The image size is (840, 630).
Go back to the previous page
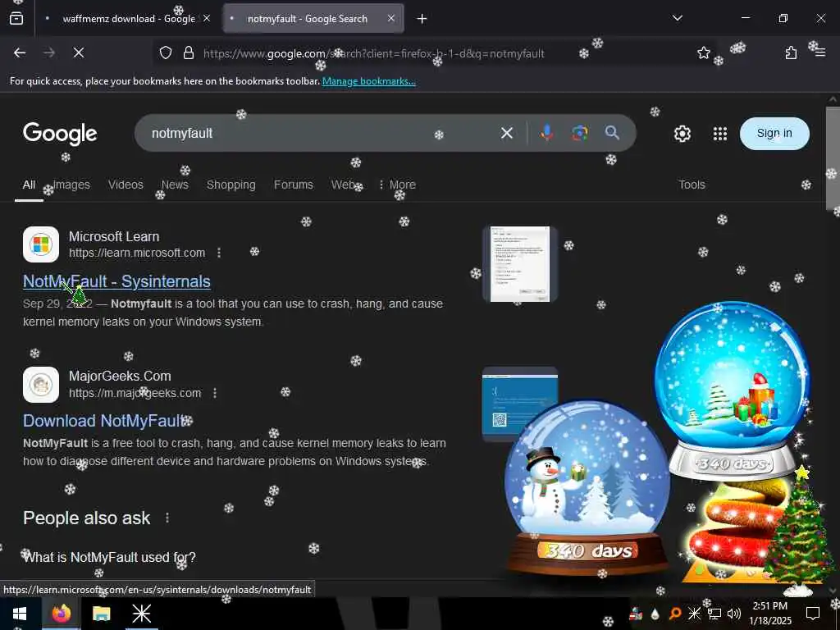tap(20, 52)
